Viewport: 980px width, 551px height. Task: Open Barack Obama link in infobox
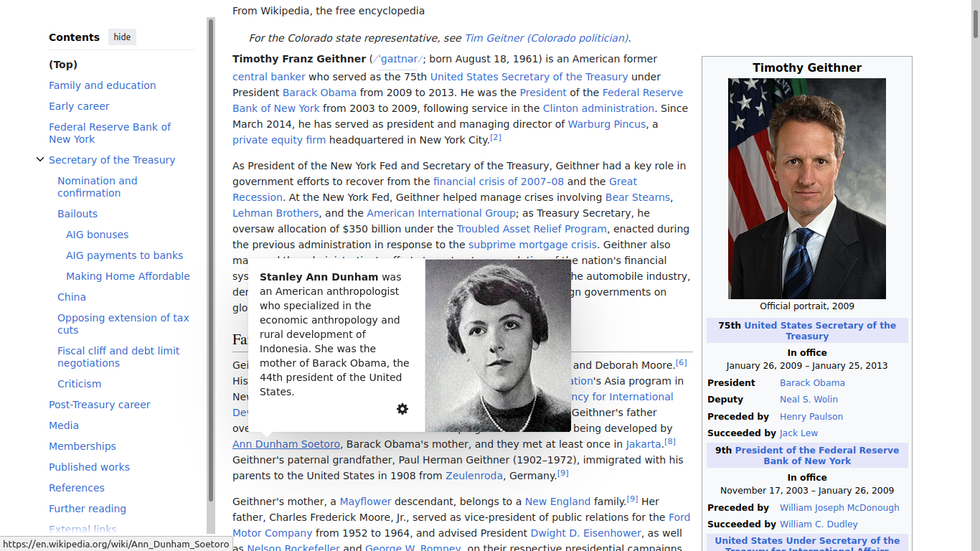pos(812,383)
